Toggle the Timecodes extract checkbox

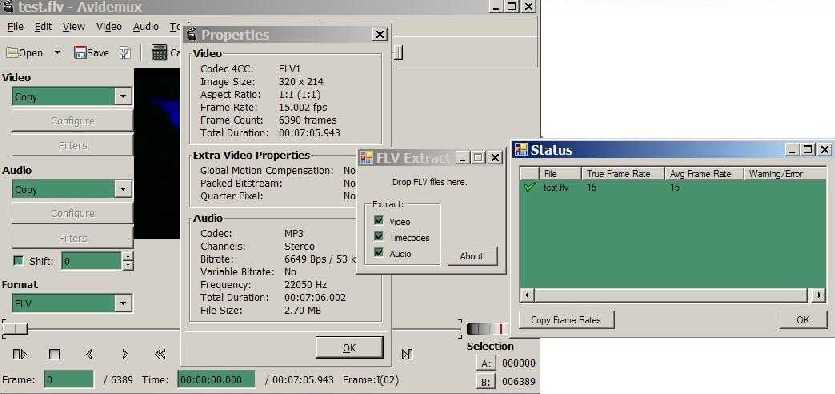click(x=379, y=236)
